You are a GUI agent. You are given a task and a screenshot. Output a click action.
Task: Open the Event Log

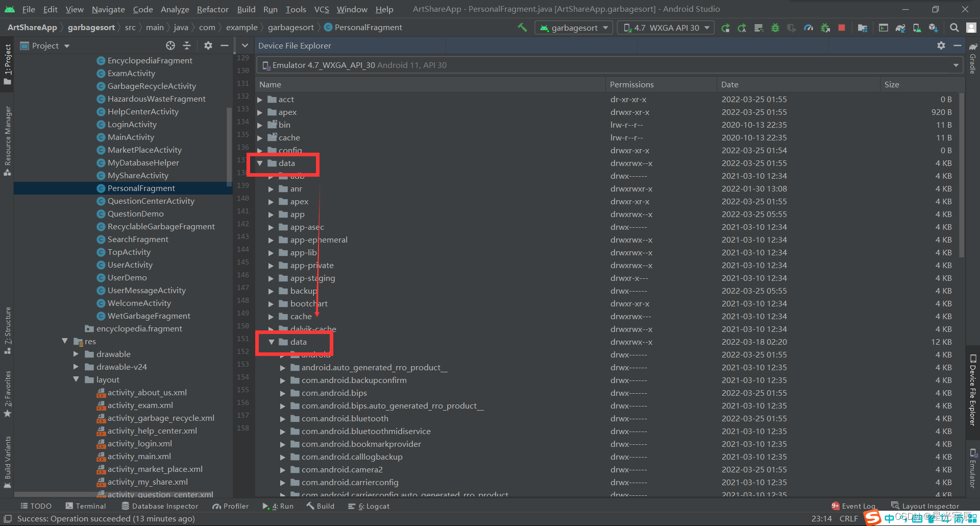853,506
